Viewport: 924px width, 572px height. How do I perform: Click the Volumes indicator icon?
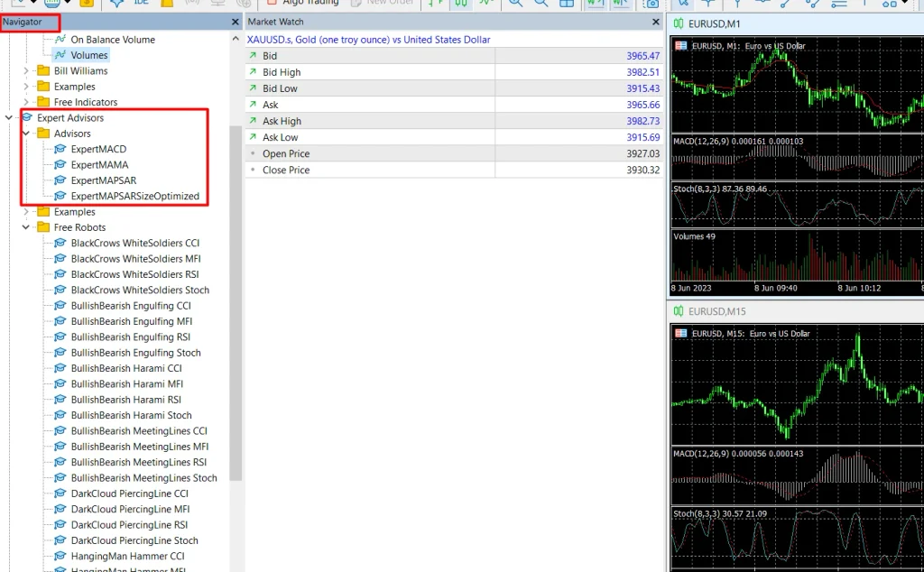point(60,55)
